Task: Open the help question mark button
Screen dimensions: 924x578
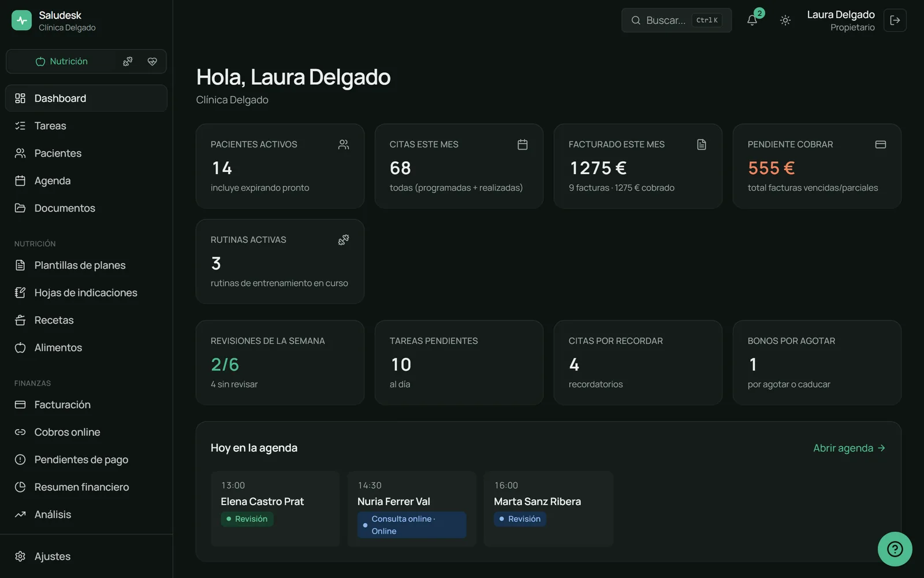Action: (895, 549)
